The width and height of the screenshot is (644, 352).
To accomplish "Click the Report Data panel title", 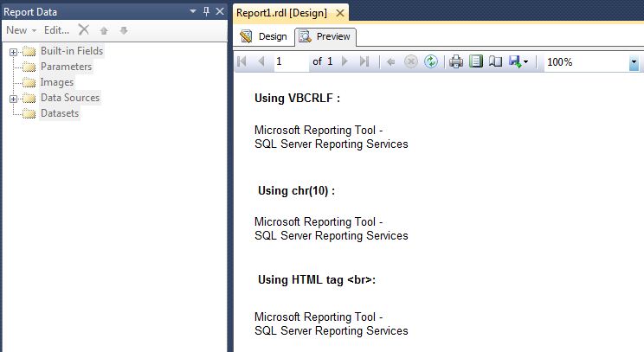I will coord(30,12).
